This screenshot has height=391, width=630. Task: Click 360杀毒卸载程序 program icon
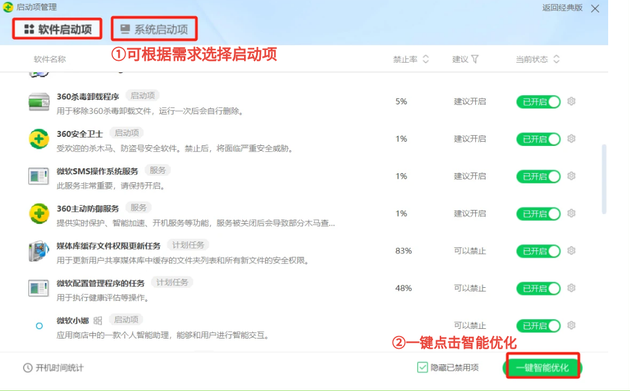click(x=39, y=102)
